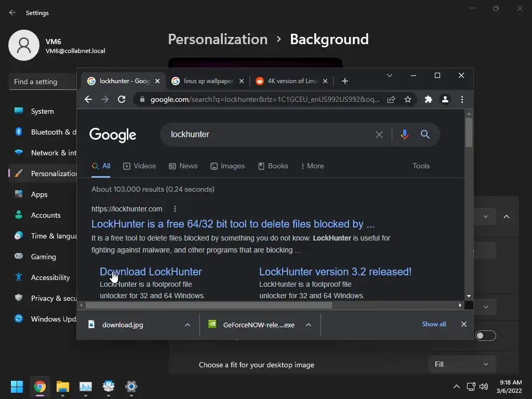Go forward in Chrome browser
Viewport: 532px width, 399px height.
(105, 99)
